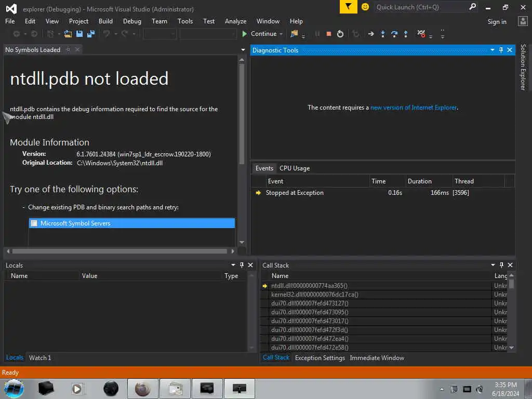This screenshot has height=399, width=532.
Task: Switch to the Watch 1 tab
Action: tap(40, 357)
